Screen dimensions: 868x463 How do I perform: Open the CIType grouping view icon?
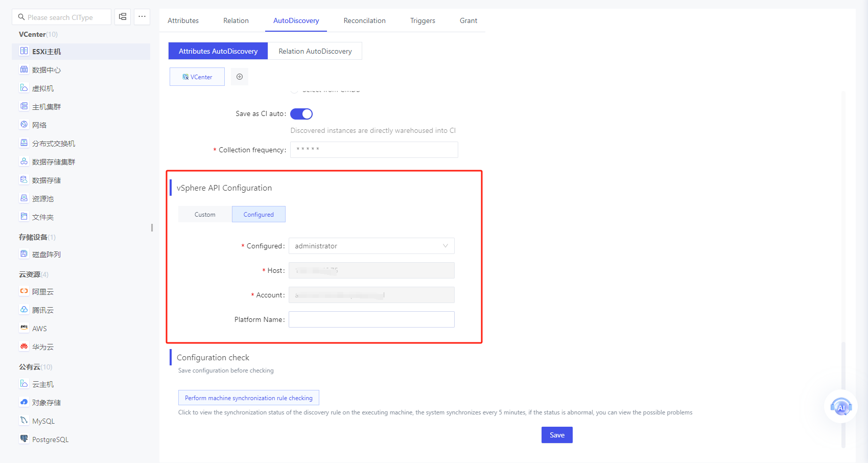click(x=123, y=17)
